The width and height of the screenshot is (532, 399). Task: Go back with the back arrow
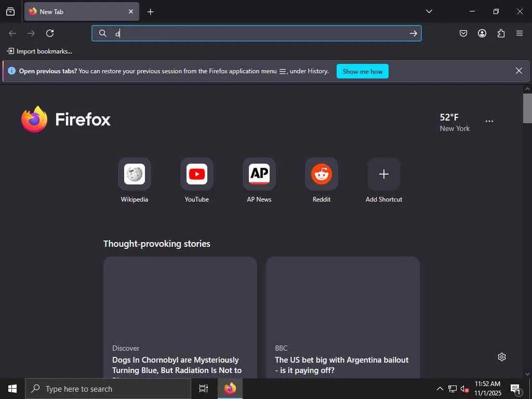12,33
